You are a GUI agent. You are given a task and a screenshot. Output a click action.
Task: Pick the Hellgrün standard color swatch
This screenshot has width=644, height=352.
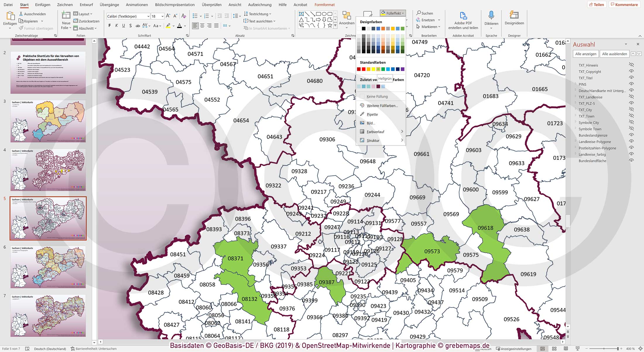click(379, 69)
